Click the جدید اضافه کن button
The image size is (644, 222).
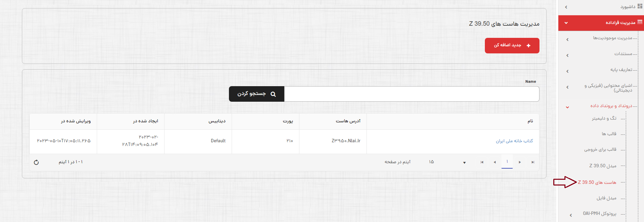[x=512, y=45]
